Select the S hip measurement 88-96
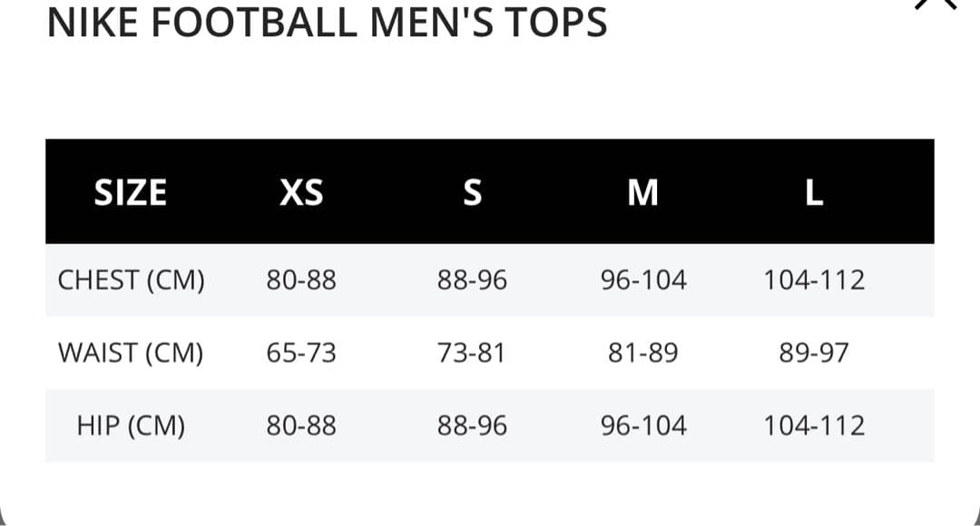 (x=472, y=425)
